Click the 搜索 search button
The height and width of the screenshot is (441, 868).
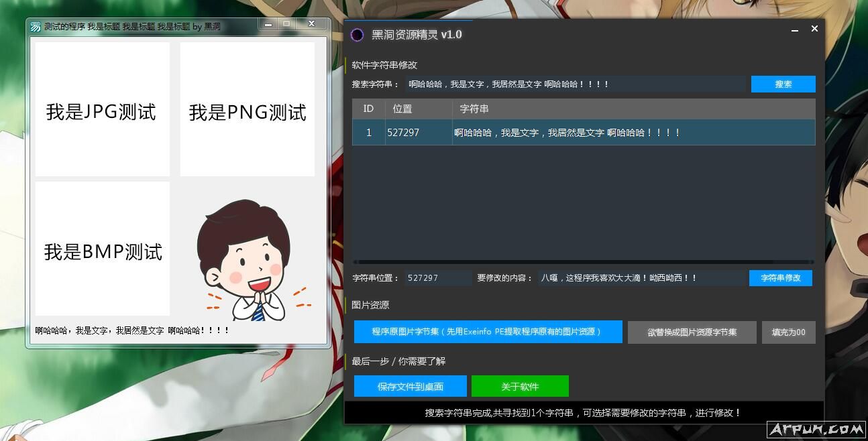tap(783, 84)
